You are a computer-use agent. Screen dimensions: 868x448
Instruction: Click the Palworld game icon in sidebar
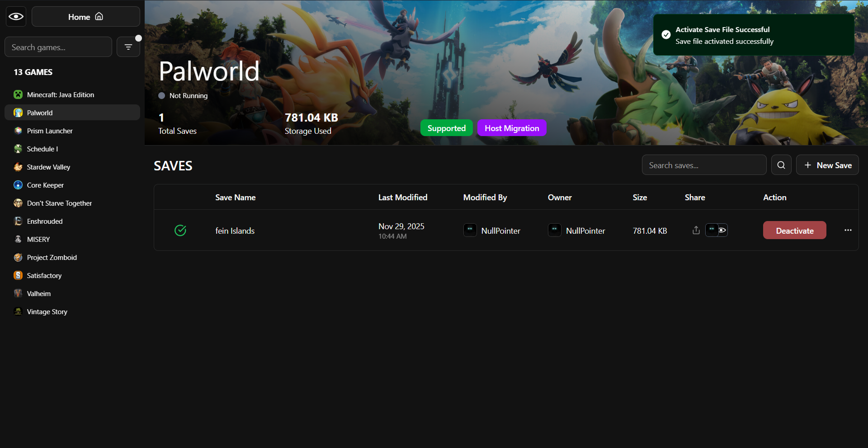18,113
